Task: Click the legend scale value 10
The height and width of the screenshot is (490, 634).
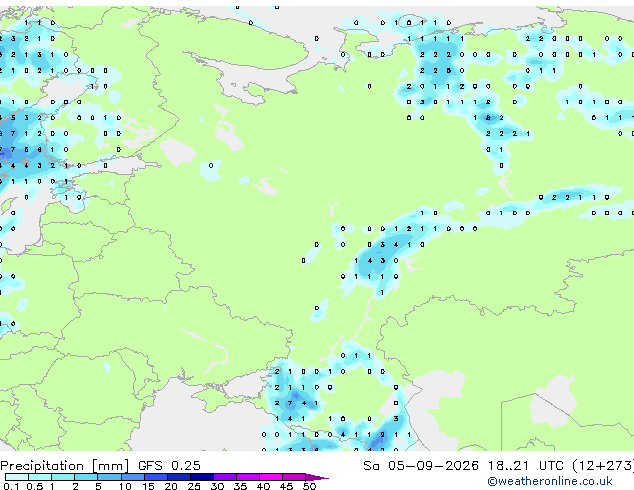Action: [x=125, y=486]
